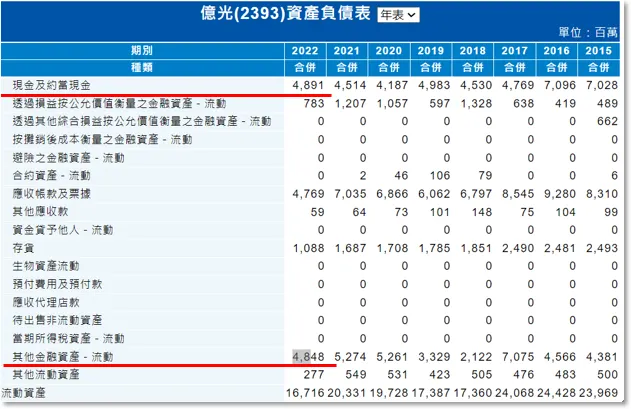Viewport: 631px width, 409px height.
Task: Click the 應收帳款及票據 row label
Action: pos(52,194)
